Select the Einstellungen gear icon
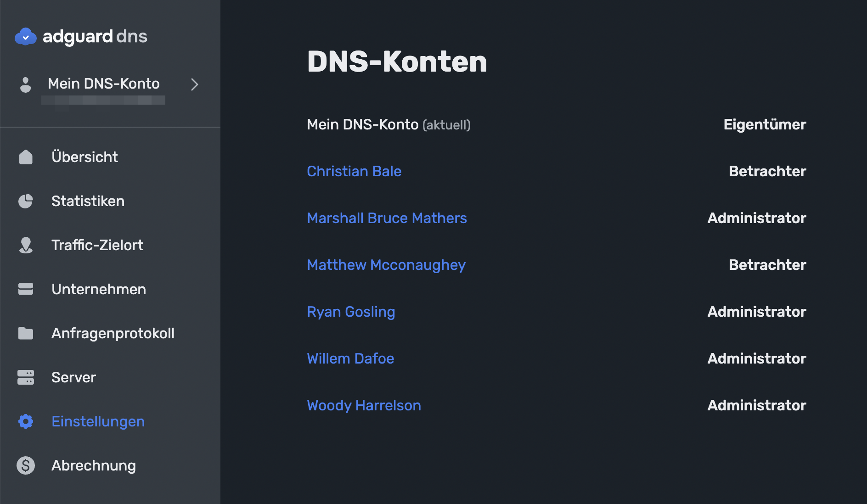The width and height of the screenshot is (867, 504). (26, 421)
